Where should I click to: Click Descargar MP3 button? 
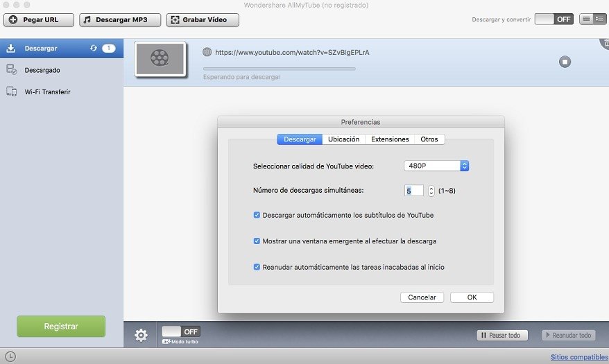(x=120, y=20)
